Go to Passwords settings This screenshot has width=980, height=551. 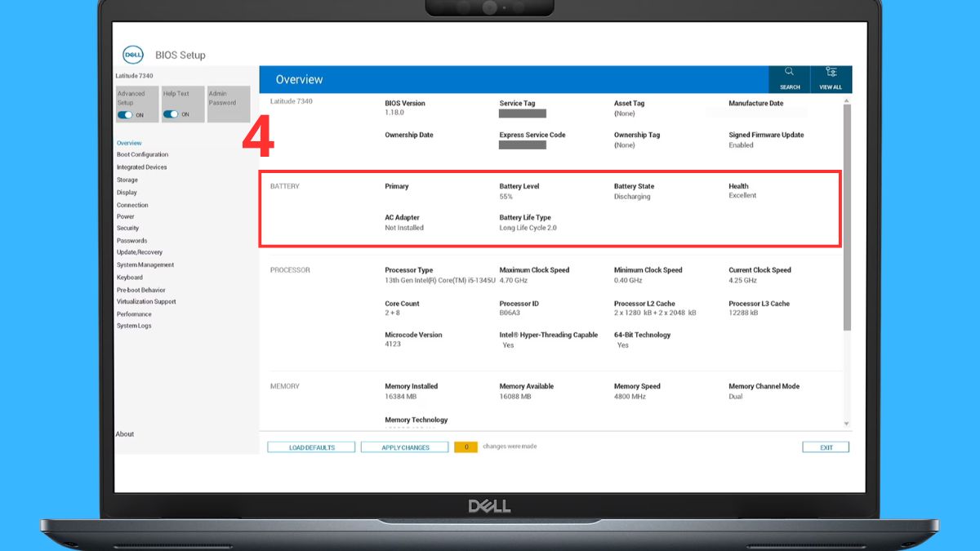pyautogui.click(x=131, y=241)
